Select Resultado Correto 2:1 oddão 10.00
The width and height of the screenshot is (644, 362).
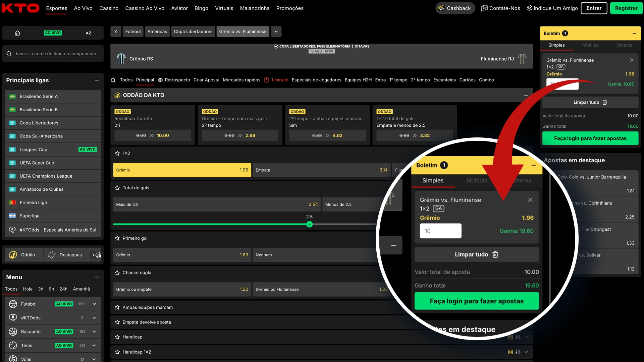click(153, 135)
